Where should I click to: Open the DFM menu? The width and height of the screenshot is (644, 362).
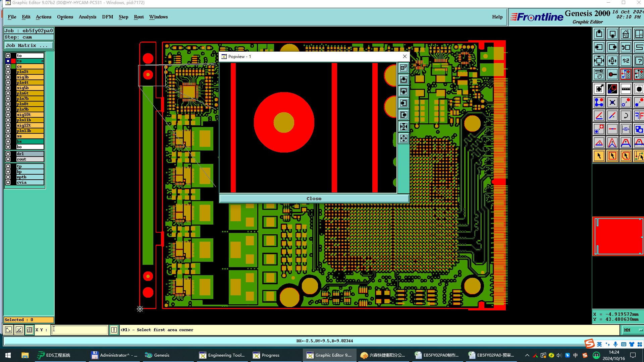107,17
